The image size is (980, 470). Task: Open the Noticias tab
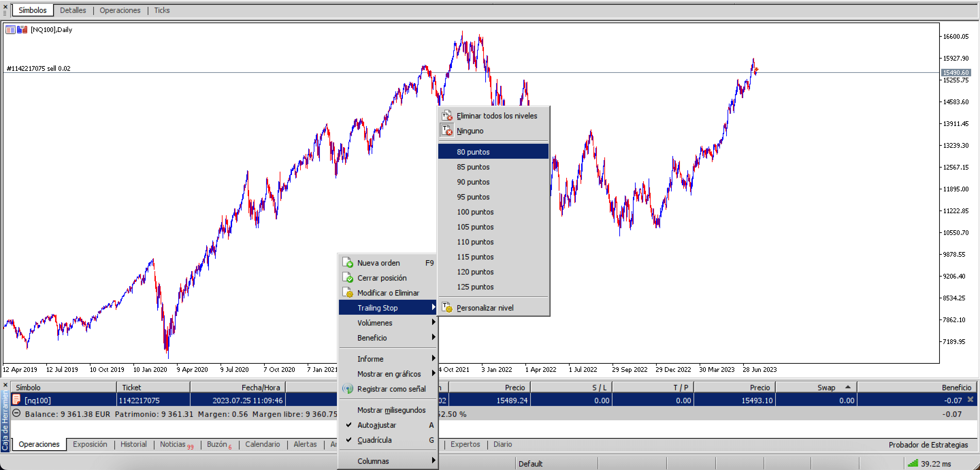[177, 444]
